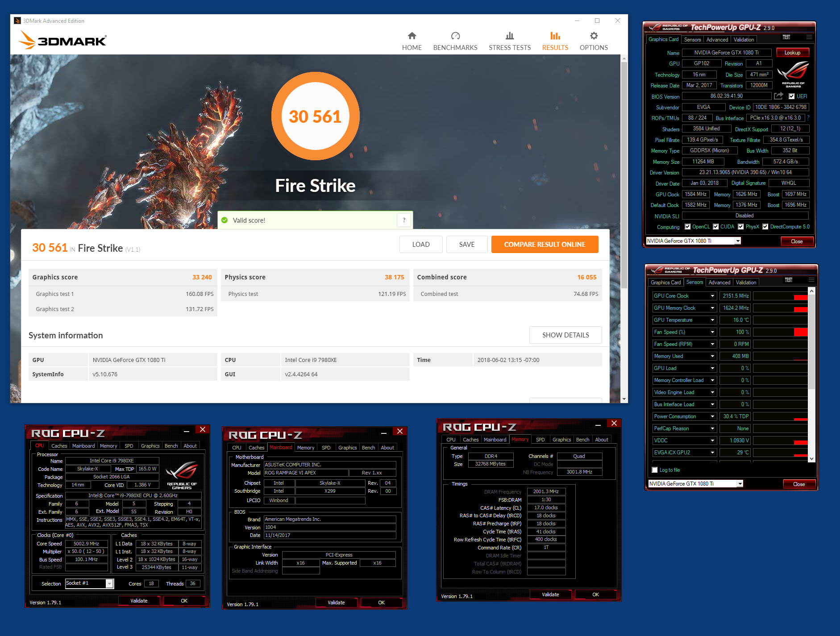840x636 pixels.
Task: Open the hamburger menu in GPU-Z Sensors window
Action: pos(811,280)
